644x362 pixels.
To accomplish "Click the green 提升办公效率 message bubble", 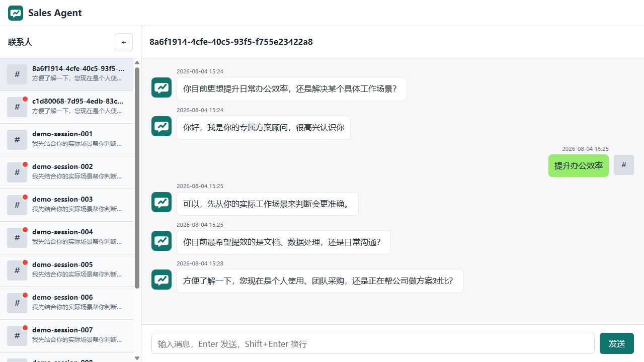I will tap(579, 165).
